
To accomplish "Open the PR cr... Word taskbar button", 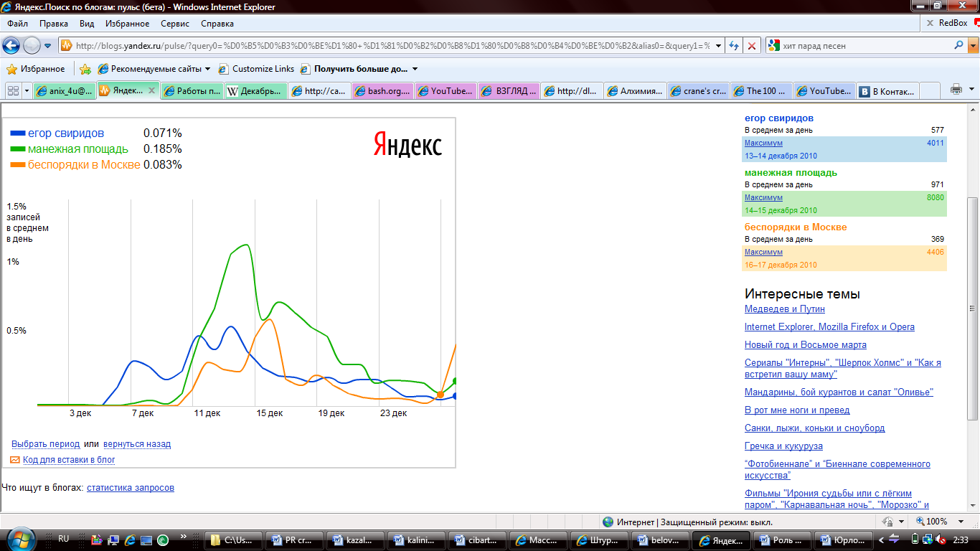I will click(294, 540).
